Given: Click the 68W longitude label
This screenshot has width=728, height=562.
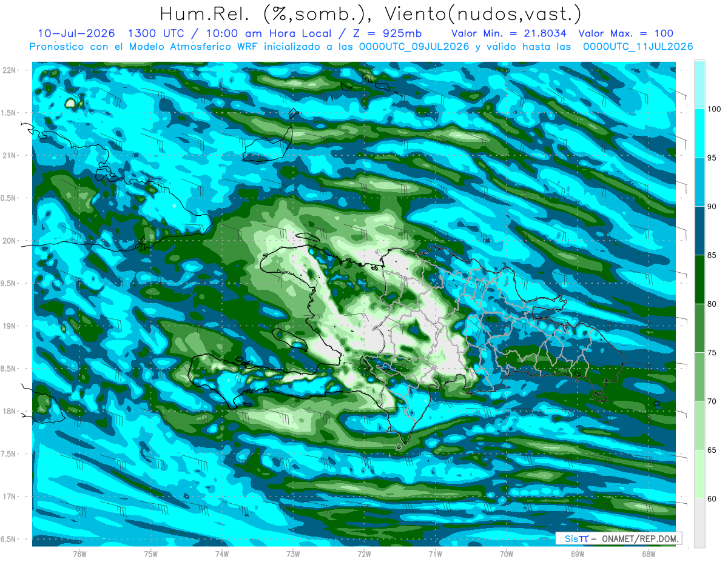Looking at the screenshot, I should tap(649, 554).
